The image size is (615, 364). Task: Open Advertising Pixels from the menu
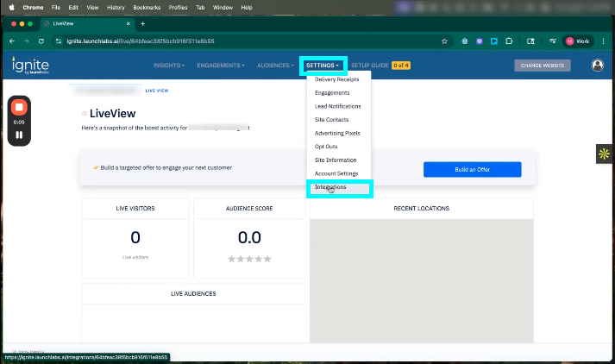coord(337,133)
